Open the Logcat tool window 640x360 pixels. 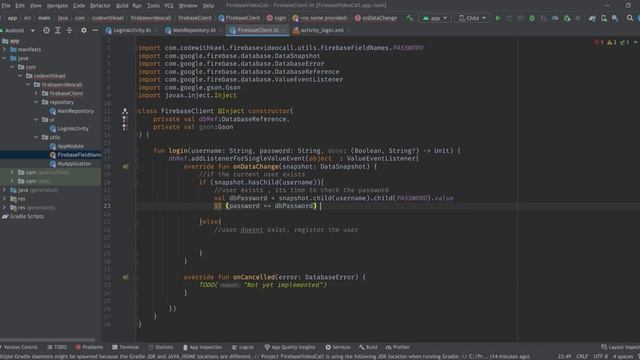[x=243, y=347]
